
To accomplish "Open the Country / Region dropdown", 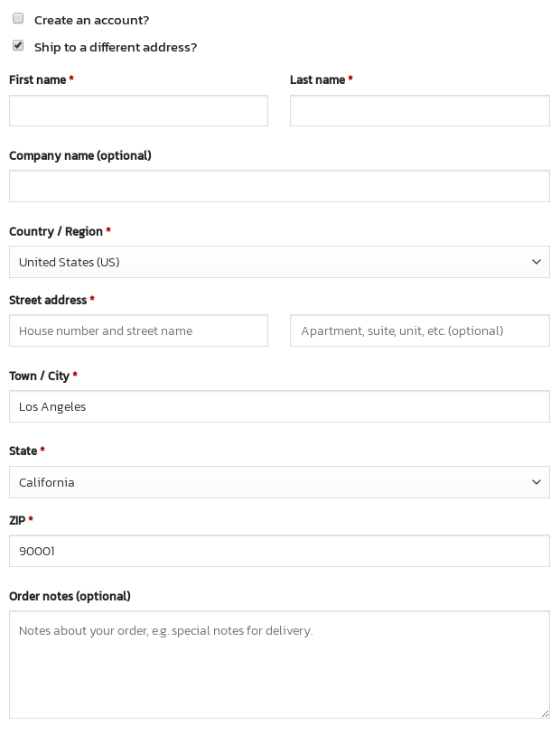I will pos(279,262).
